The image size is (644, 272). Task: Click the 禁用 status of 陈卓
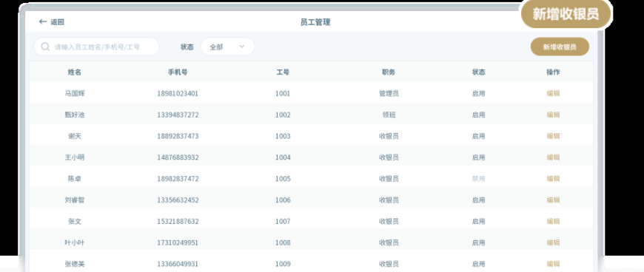pos(478,179)
